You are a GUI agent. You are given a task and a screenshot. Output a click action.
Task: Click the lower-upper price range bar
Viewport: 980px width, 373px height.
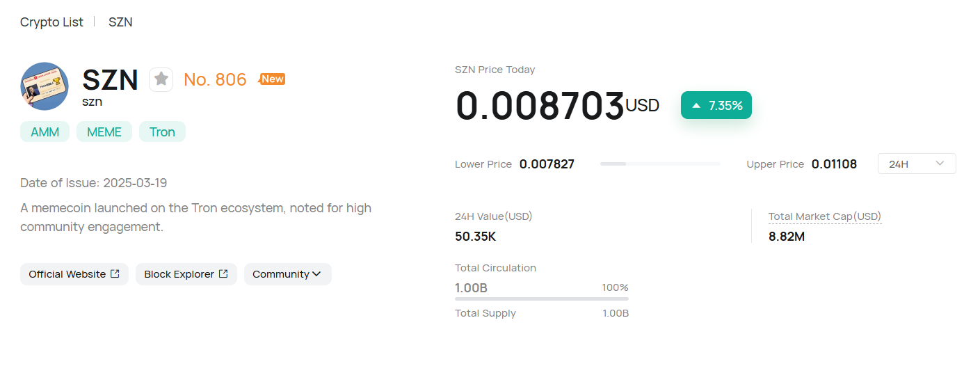pos(660,164)
